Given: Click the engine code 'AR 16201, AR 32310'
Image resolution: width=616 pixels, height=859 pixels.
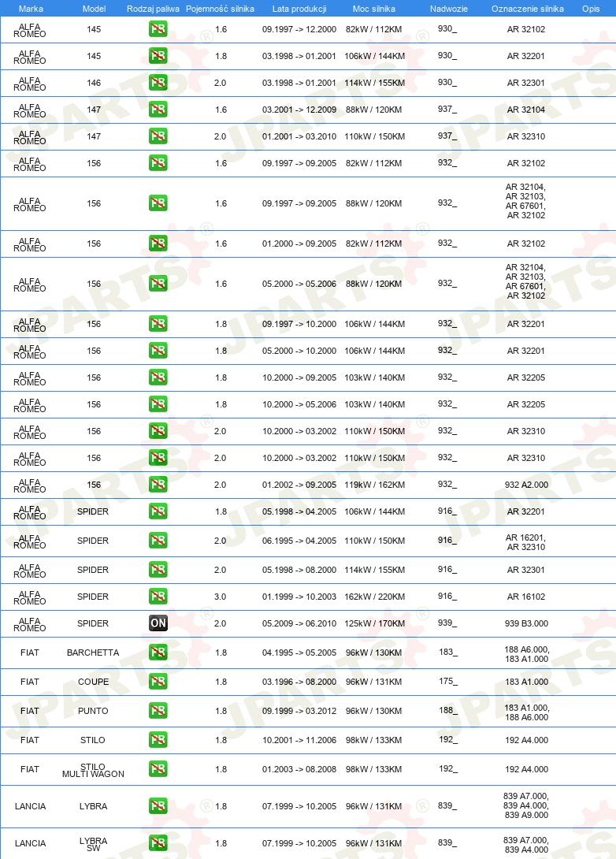Looking at the screenshot, I should click(526, 542).
